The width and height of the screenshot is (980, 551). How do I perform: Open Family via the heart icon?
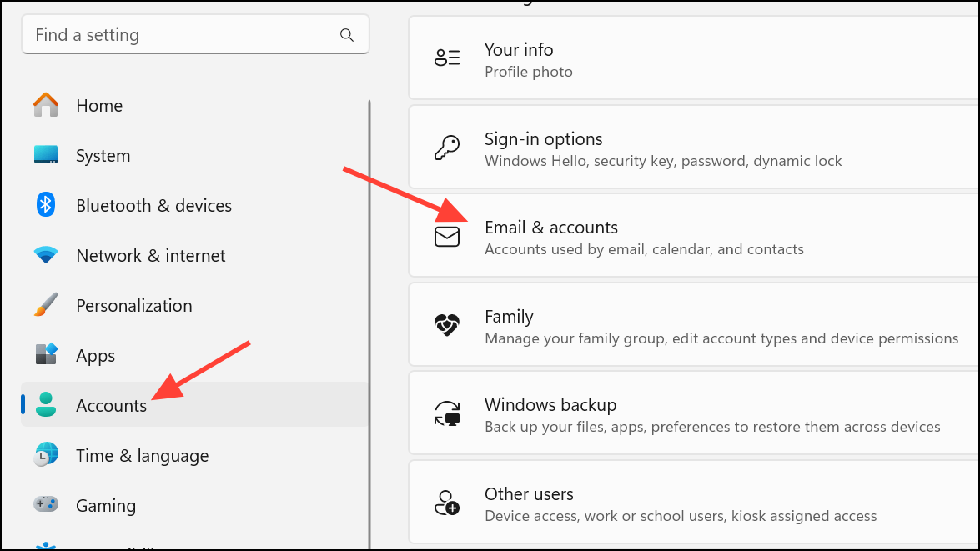[x=447, y=325]
